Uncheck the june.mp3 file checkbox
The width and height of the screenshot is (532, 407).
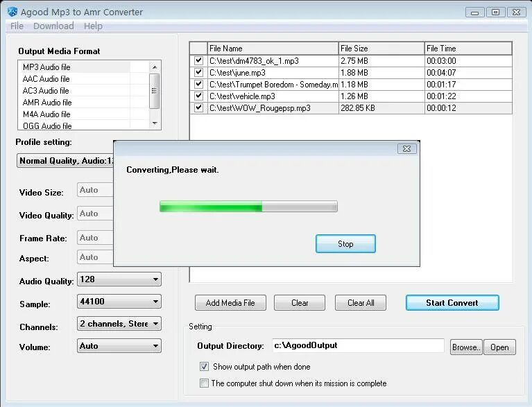tap(198, 72)
